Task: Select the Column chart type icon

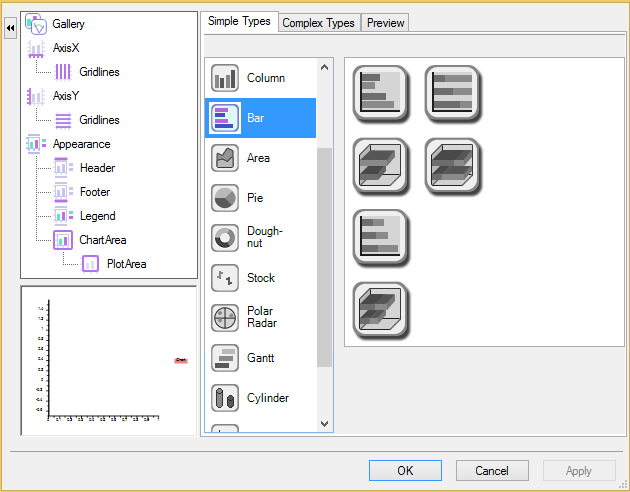Action: (x=225, y=78)
